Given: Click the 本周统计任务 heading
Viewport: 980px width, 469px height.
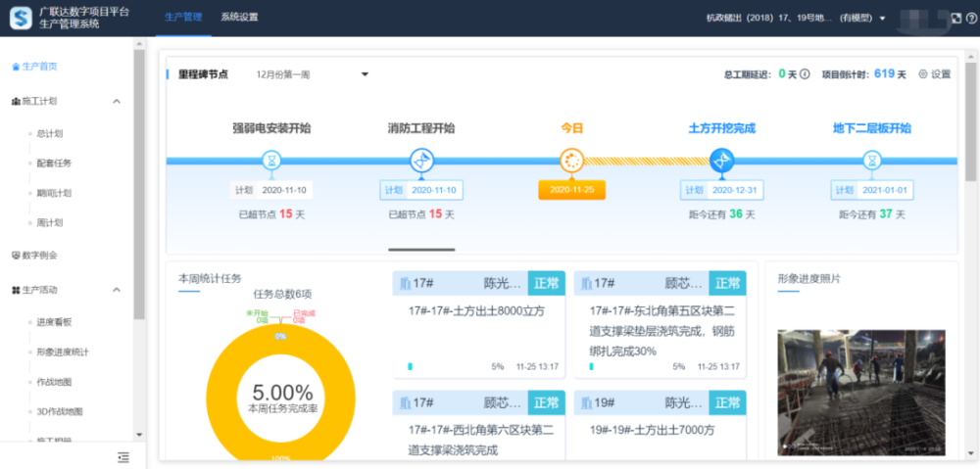Looking at the screenshot, I should (210, 278).
